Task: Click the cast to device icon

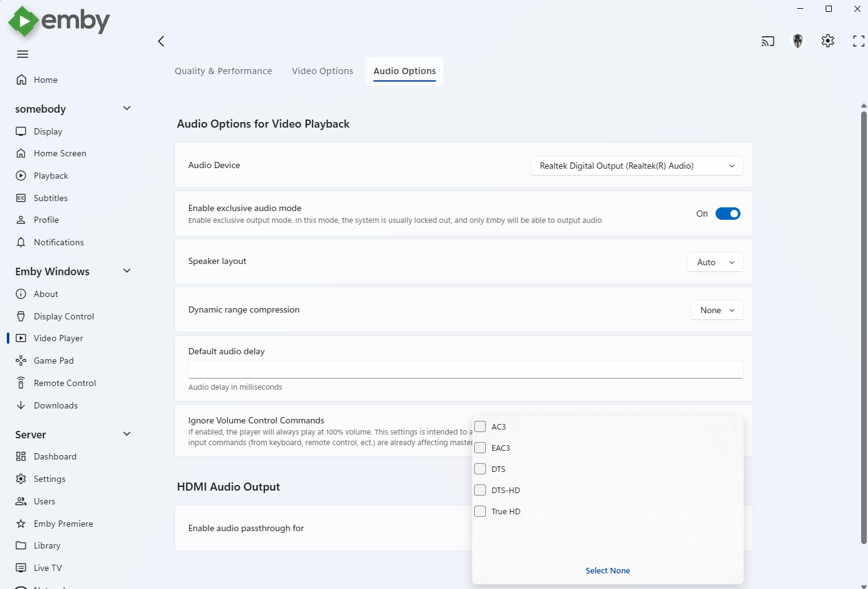Action: click(x=768, y=41)
